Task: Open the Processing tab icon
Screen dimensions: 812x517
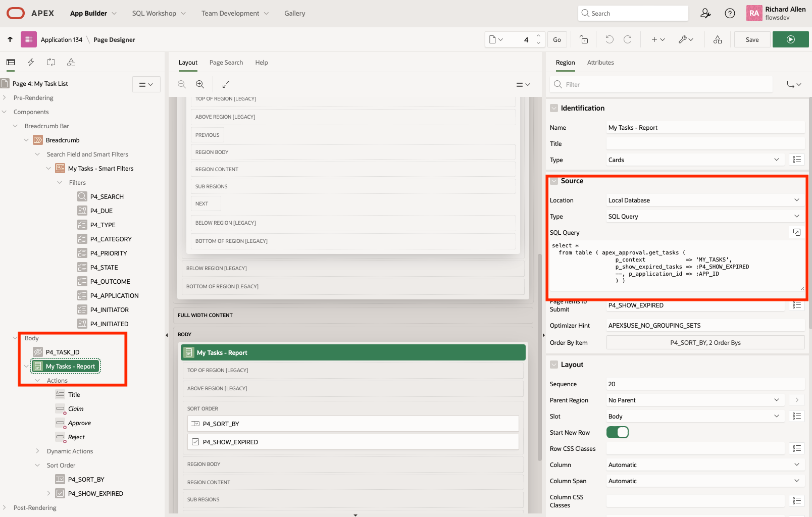Action: tap(51, 62)
